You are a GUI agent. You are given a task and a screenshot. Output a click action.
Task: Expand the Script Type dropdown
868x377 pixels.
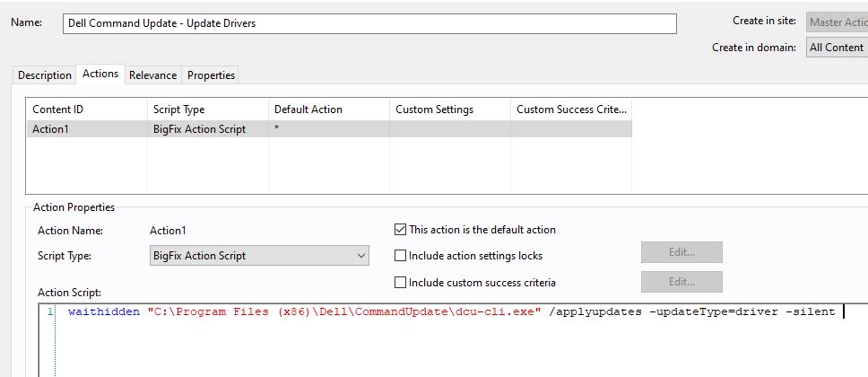pyautogui.click(x=258, y=256)
